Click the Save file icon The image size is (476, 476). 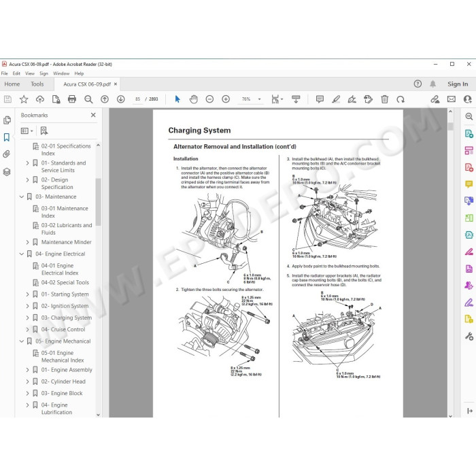7,99
